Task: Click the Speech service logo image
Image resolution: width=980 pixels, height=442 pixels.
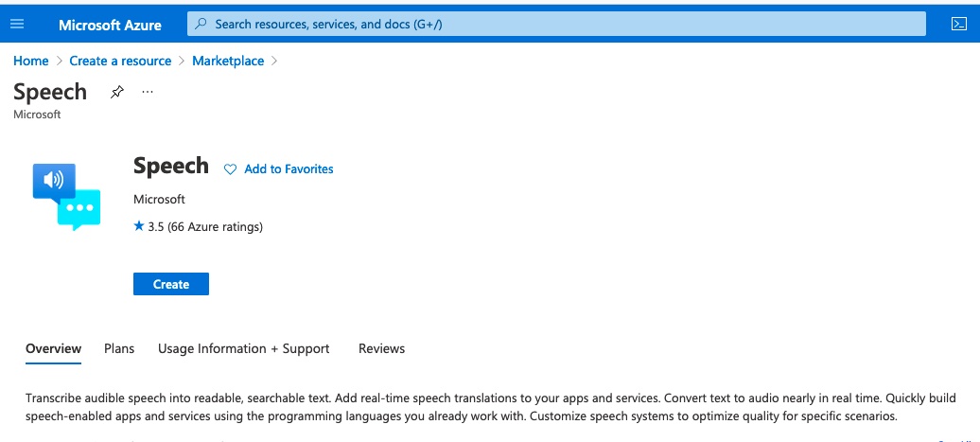Action: [x=66, y=197]
